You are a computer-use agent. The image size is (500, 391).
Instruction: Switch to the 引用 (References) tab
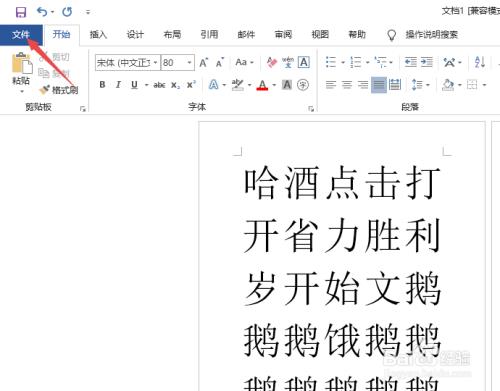point(209,34)
